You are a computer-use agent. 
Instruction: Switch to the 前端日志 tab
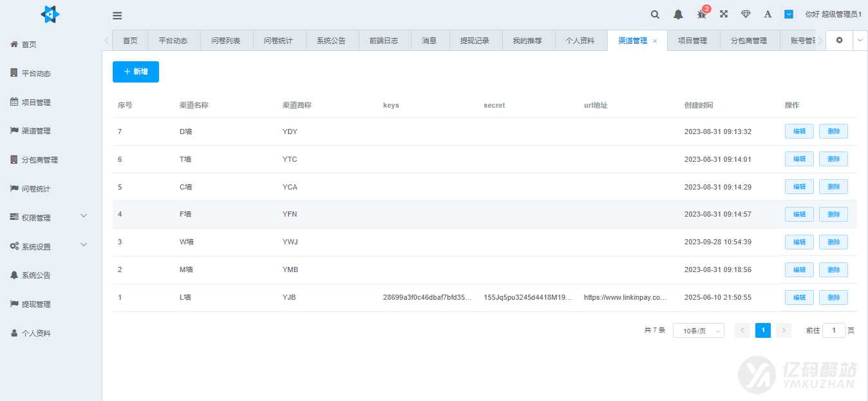tap(384, 41)
